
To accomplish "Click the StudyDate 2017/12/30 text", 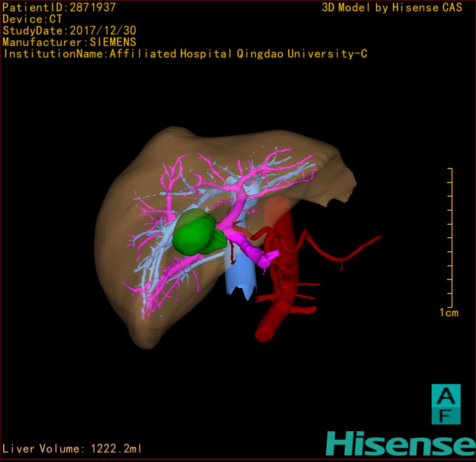I will pos(69,31).
